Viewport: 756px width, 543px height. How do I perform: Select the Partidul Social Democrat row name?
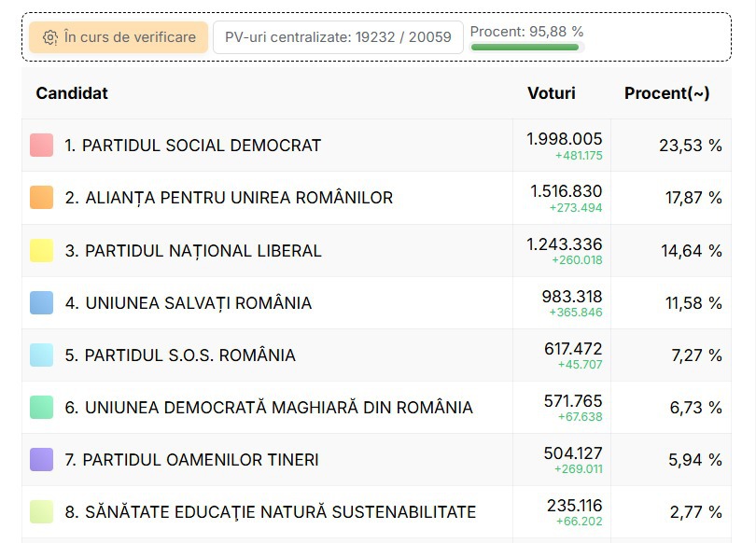[x=192, y=146]
